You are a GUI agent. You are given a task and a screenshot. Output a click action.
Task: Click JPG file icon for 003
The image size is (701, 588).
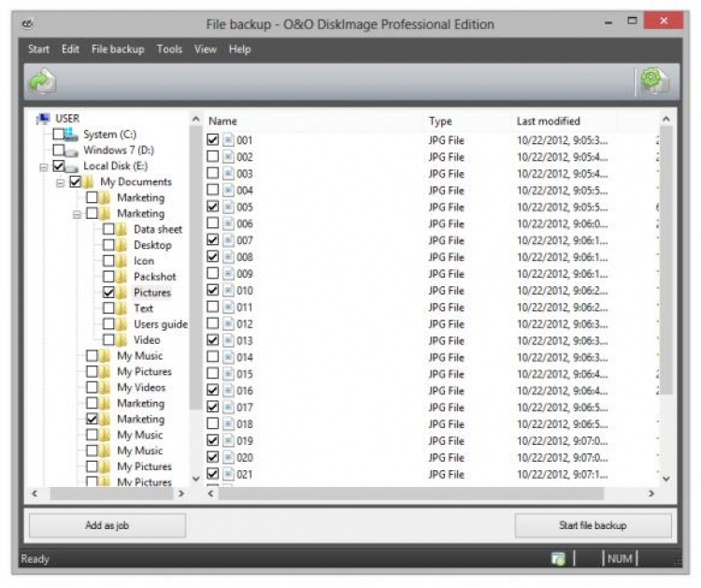tap(228, 174)
